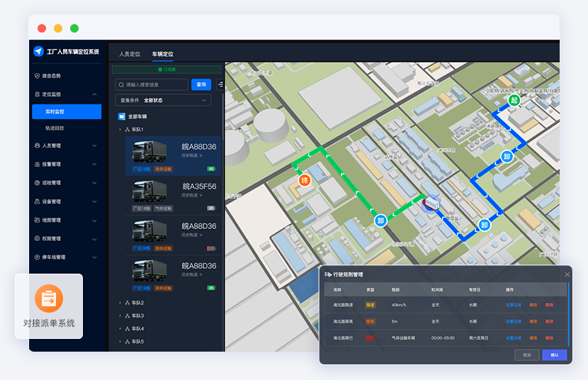
Task: Close the 行驶规则管理 dialog
Action: click(567, 274)
